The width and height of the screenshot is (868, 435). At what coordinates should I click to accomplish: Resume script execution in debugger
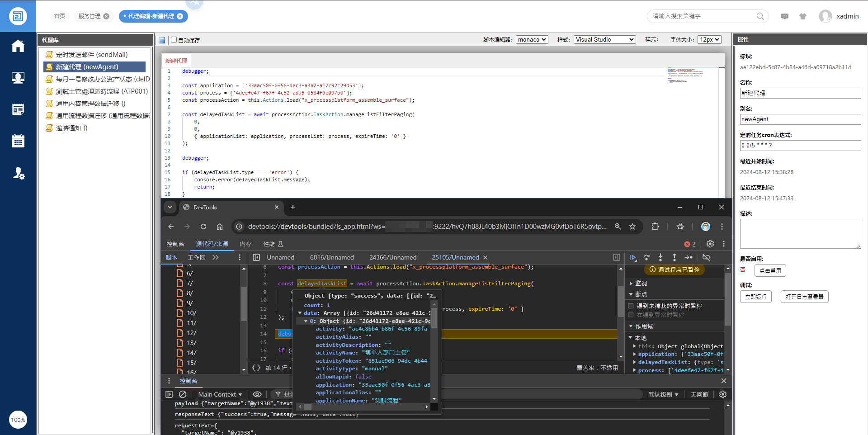tap(633, 257)
